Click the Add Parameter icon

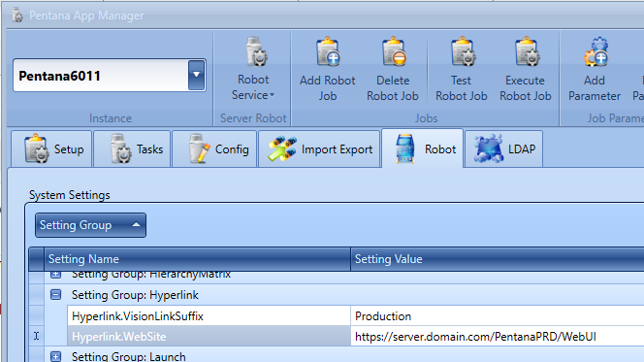click(x=596, y=52)
